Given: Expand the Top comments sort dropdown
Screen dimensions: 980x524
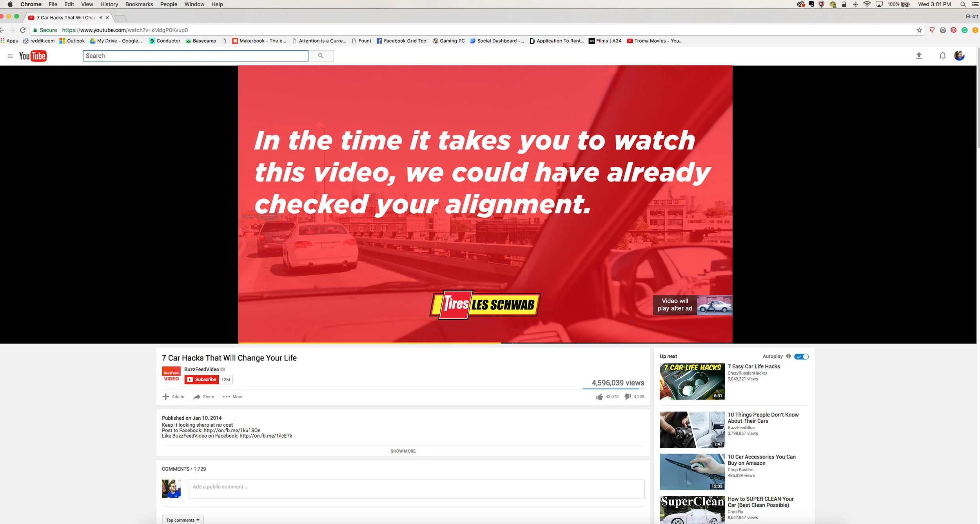Looking at the screenshot, I should click(183, 520).
